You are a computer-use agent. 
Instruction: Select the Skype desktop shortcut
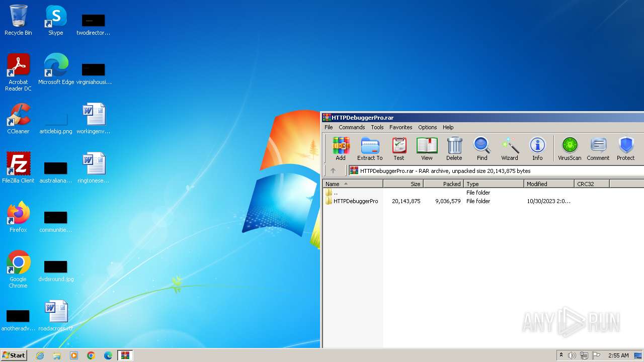coord(56,20)
